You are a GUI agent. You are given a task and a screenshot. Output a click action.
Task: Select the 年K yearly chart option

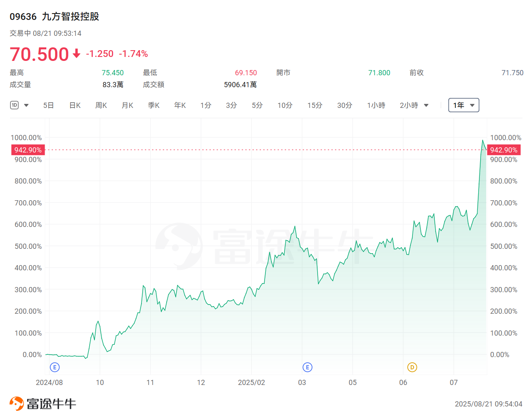[180, 105]
